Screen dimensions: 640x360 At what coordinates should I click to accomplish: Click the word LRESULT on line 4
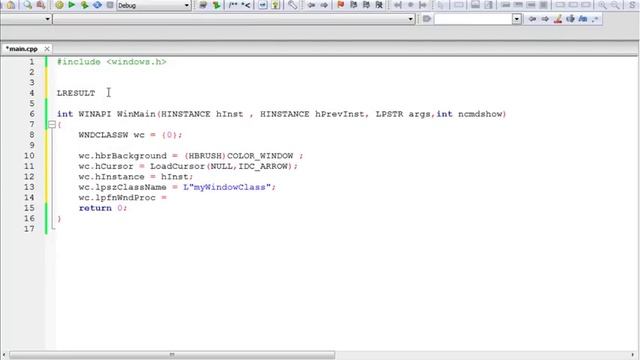[x=76, y=93]
